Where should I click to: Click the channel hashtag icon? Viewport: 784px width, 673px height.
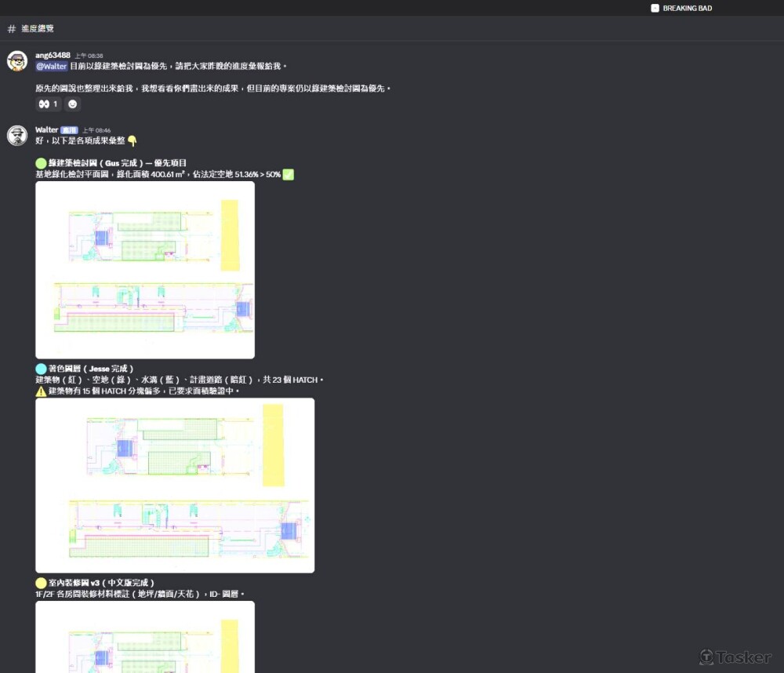tap(11, 28)
